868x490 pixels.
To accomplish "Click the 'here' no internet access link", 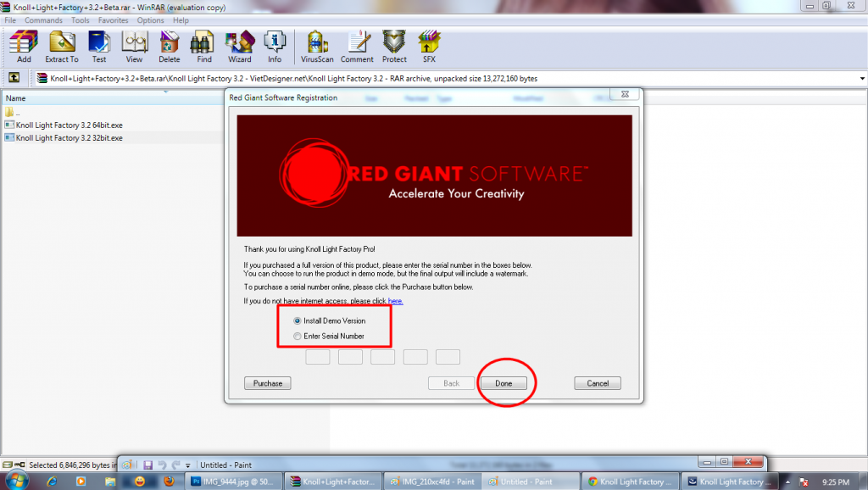I will click(395, 301).
